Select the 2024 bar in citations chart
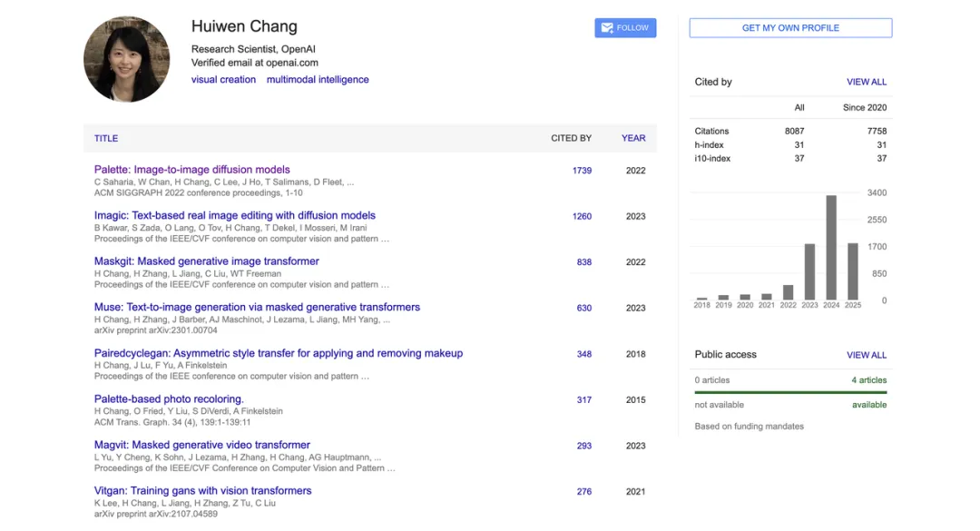Image resolution: width=980 pixels, height=531 pixels. click(831, 247)
